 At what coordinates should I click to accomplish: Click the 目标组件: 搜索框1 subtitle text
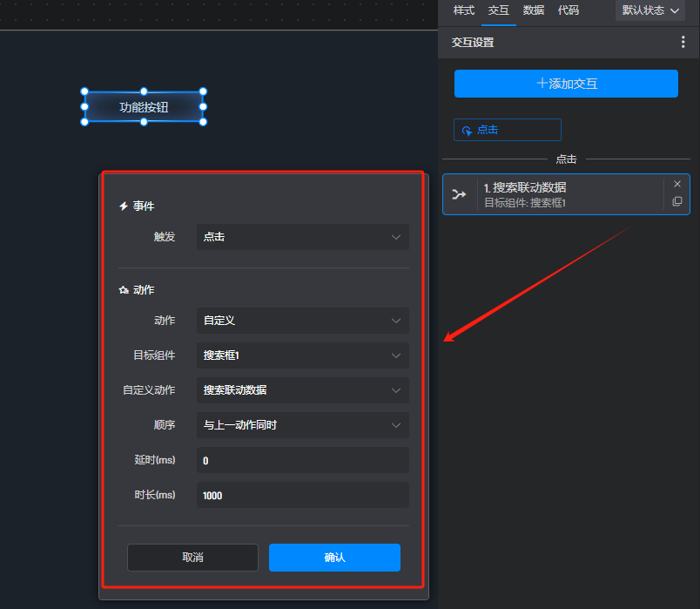(525, 203)
